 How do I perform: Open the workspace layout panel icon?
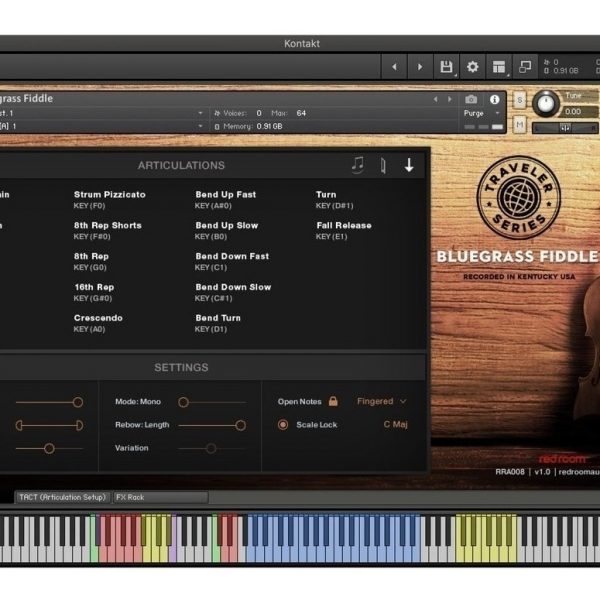point(499,67)
